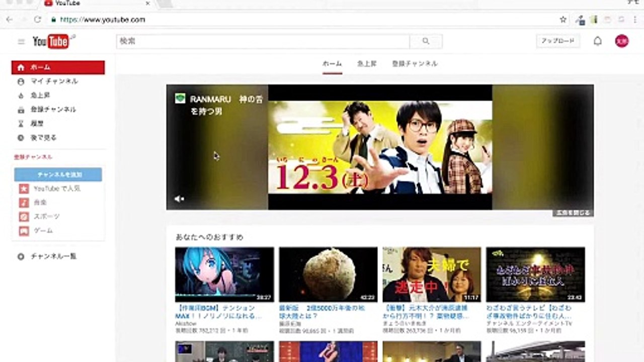This screenshot has width=644, height=362.
Task: Open the account avatar menu
Action: coord(622,41)
